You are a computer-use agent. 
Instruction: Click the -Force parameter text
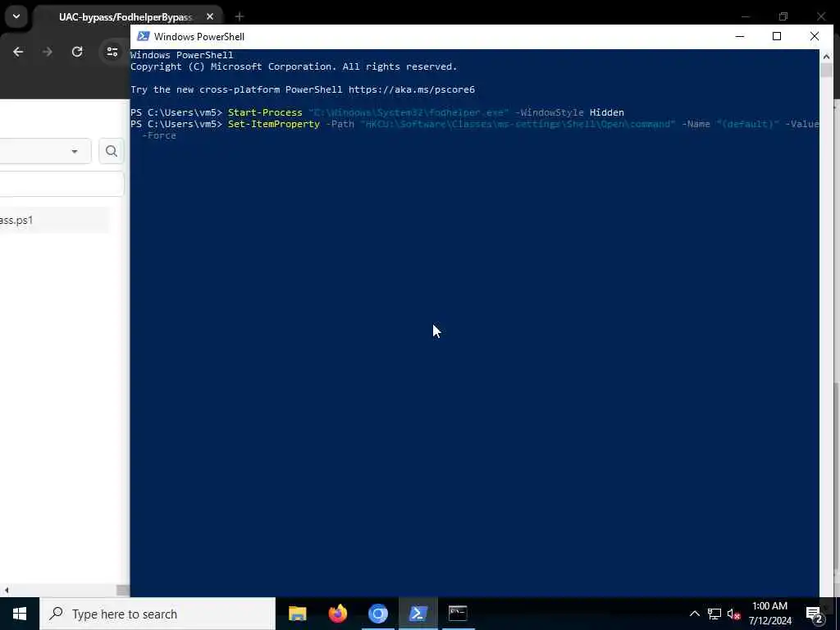159,135
